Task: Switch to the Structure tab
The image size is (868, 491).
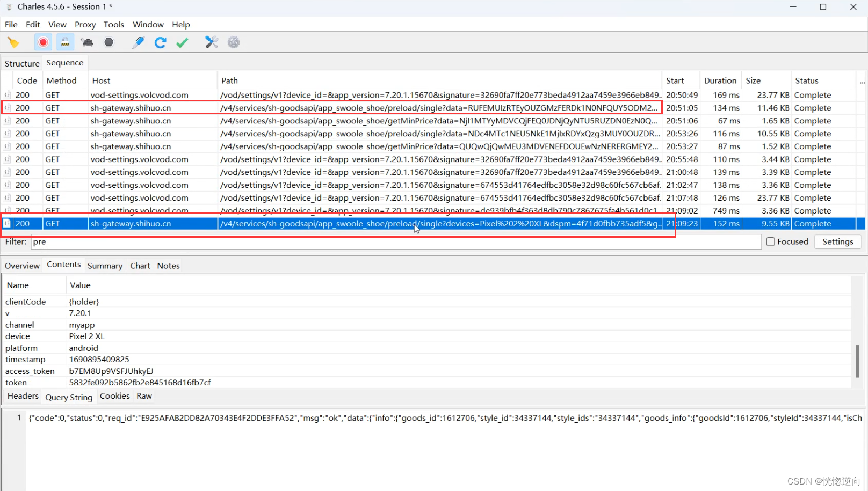Action: click(x=22, y=63)
